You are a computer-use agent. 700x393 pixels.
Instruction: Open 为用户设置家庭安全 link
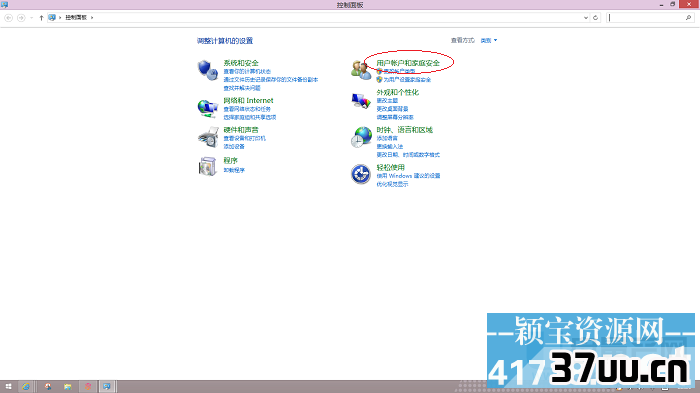(407, 79)
